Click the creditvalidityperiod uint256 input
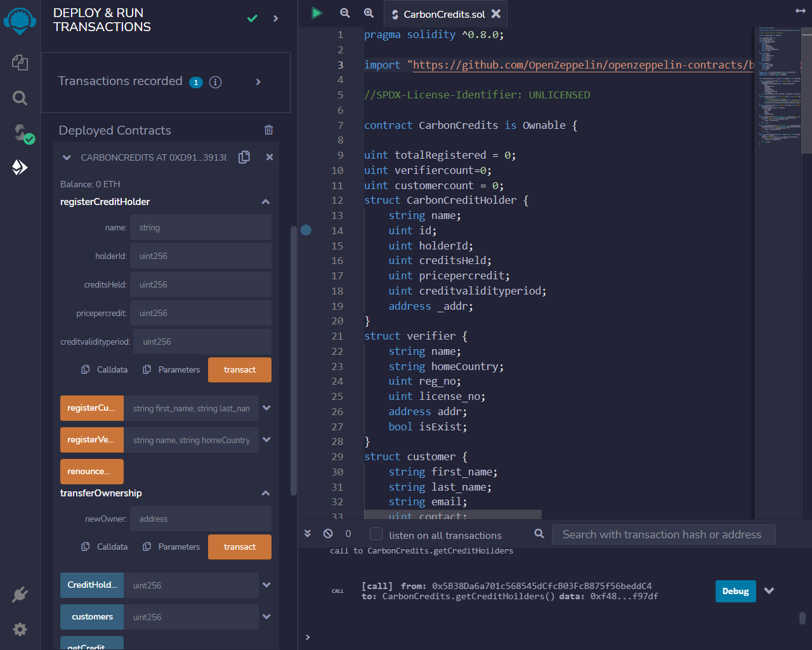Screen dimensions: 812x650 click(202, 342)
